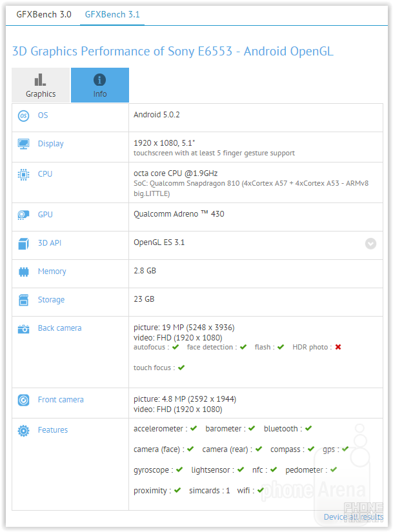
Task: Click the Qualcomm Adreno 430 value
Action: pos(179,214)
